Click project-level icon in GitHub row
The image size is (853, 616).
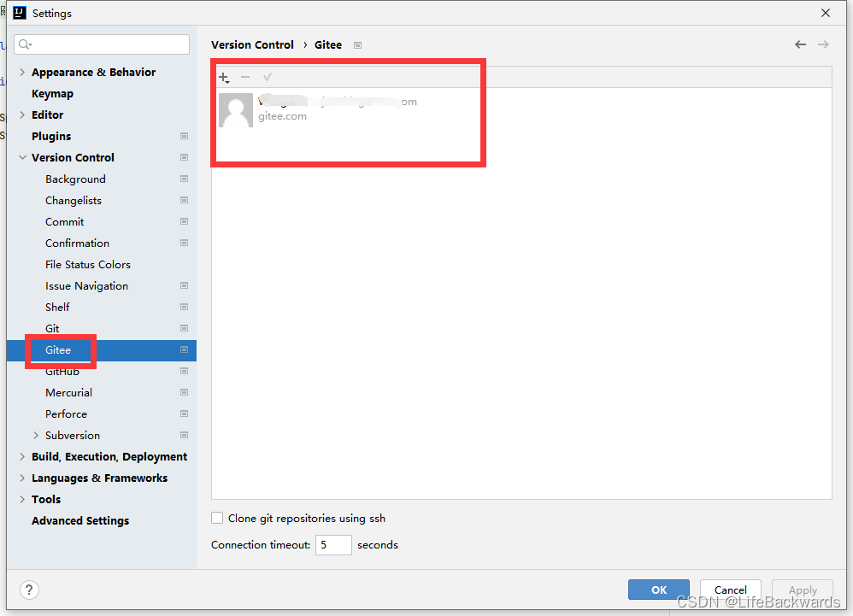[x=184, y=371]
